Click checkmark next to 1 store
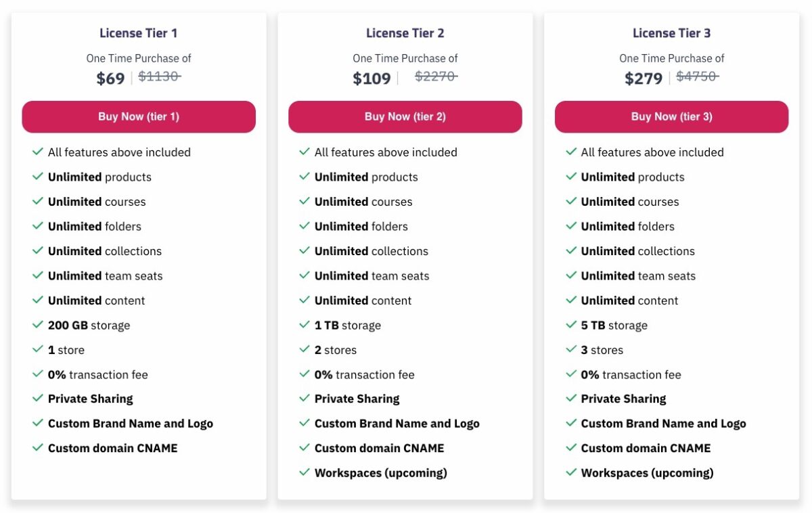Image resolution: width=812 pixels, height=513 pixels. click(38, 349)
